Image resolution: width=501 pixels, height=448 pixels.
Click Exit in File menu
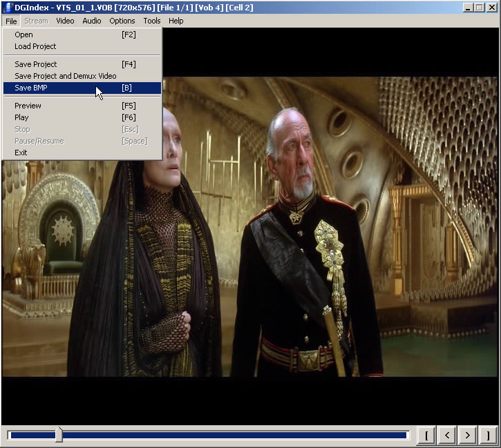tap(82, 153)
